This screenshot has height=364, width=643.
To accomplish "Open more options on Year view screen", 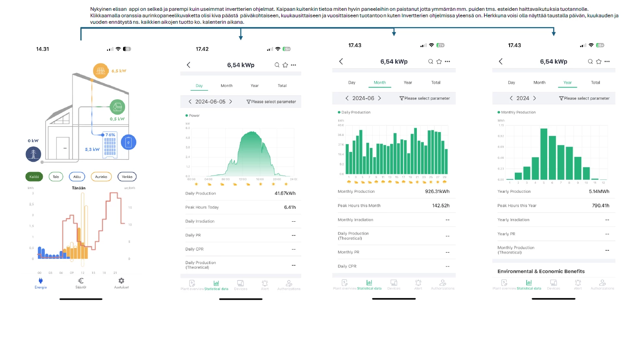I will (607, 62).
